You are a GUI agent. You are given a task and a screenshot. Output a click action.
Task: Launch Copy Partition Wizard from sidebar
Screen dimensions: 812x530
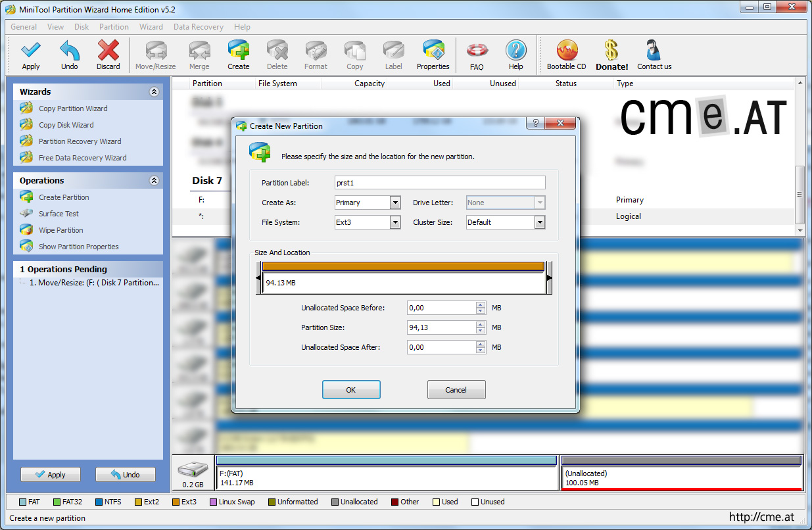(72, 108)
